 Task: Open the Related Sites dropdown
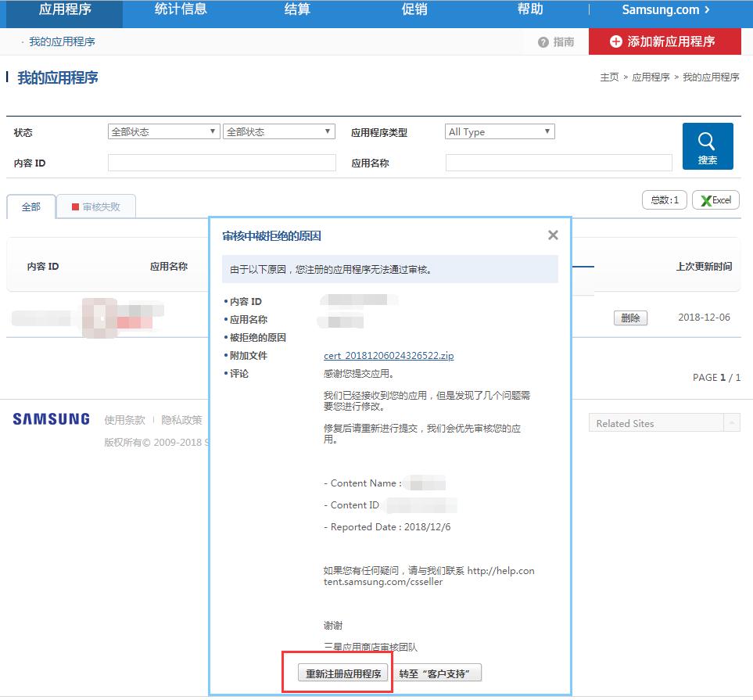pyautogui.click(x=663, y=423)
